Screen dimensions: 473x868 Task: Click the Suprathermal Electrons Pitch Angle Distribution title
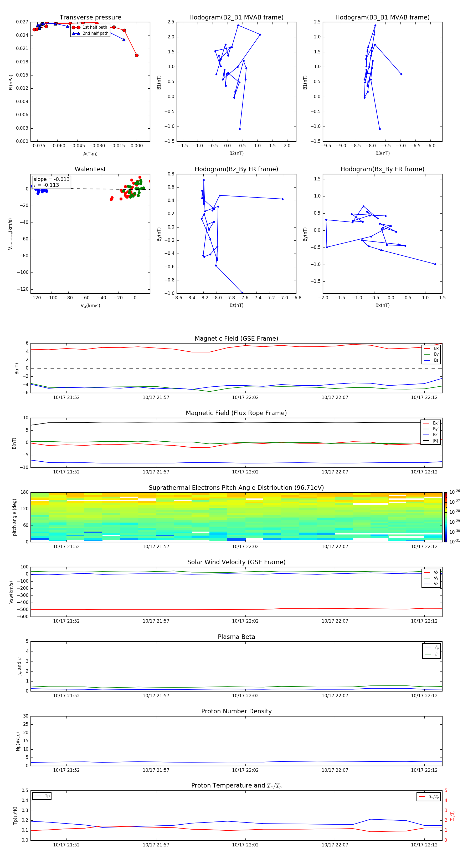236,488
